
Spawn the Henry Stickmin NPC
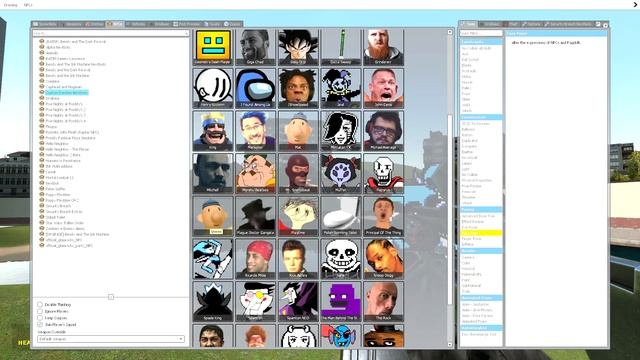pos(213,89)
